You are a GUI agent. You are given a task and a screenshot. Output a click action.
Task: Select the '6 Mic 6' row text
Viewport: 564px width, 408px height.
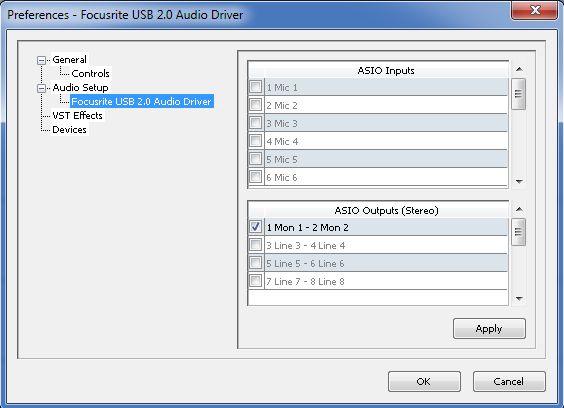point(282,177)
